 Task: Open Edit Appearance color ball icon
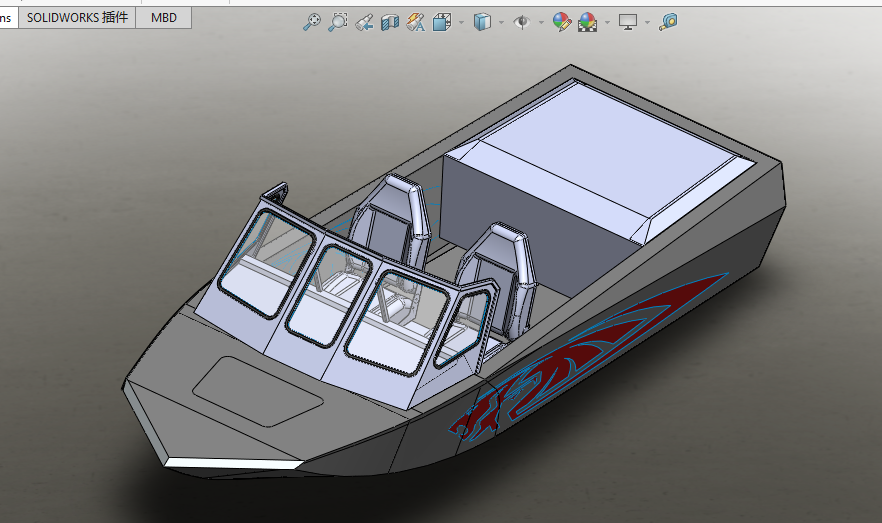point(561,21)
